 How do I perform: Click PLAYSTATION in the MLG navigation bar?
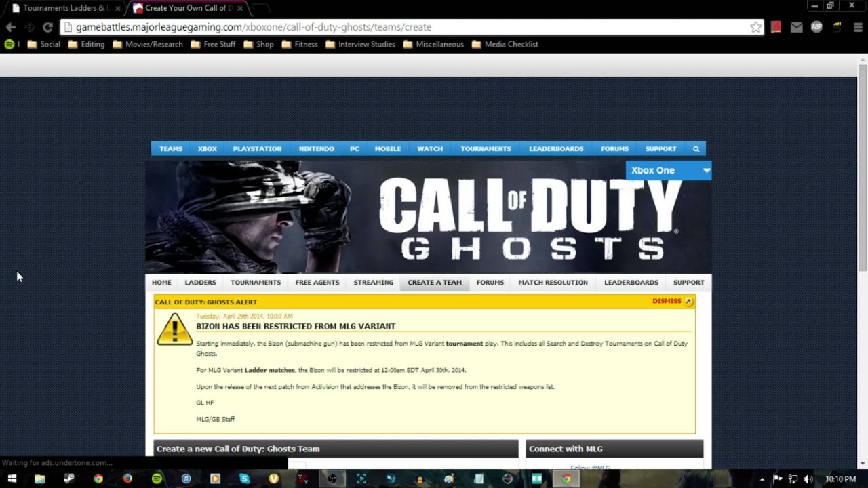coord(257,148)
